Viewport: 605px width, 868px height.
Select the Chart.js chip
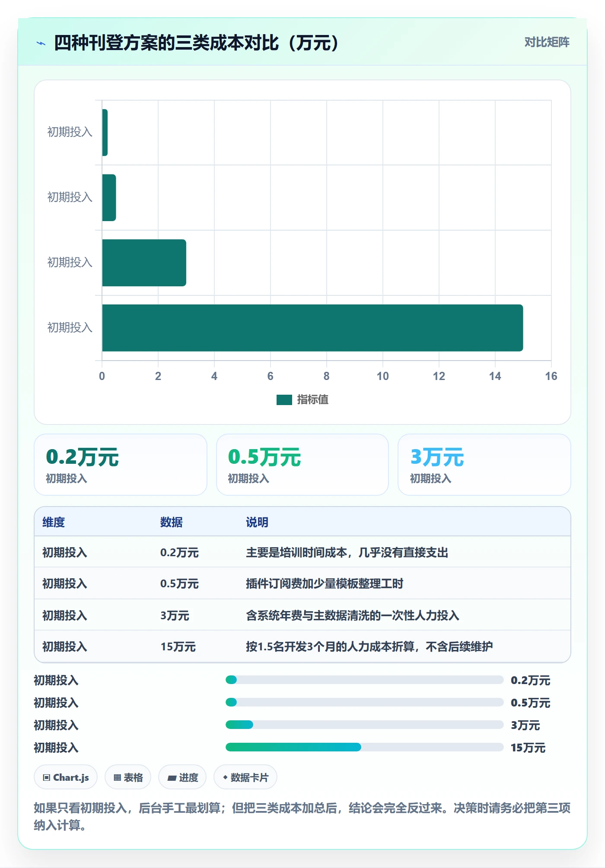pos(66,777)
